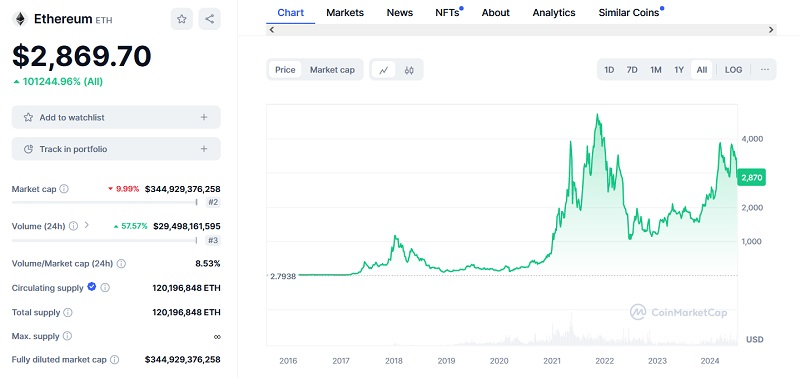
Task: Open the Markets tab
Action: pyautogui.click(x=345, y=13)
